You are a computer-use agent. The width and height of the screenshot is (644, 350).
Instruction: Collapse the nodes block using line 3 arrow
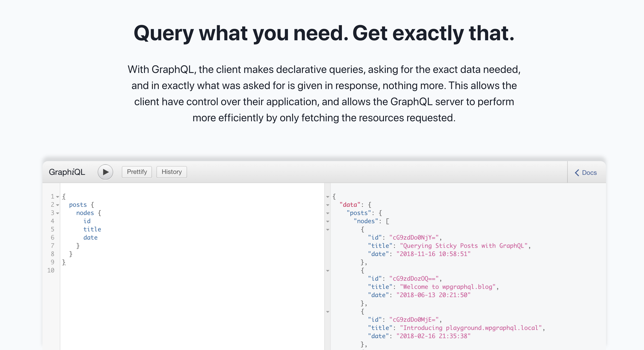pyautogui.click(x=58, y=213)
